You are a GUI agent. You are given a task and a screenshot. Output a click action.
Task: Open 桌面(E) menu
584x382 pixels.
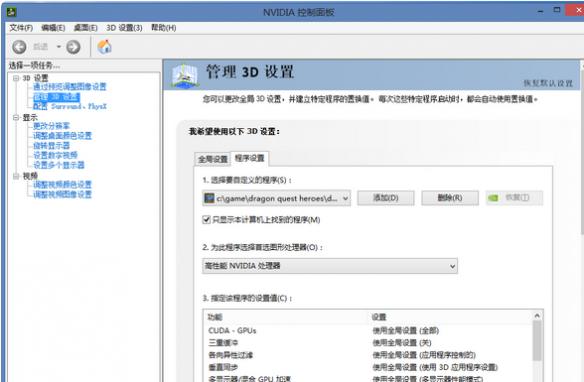(x=86, y=28)
